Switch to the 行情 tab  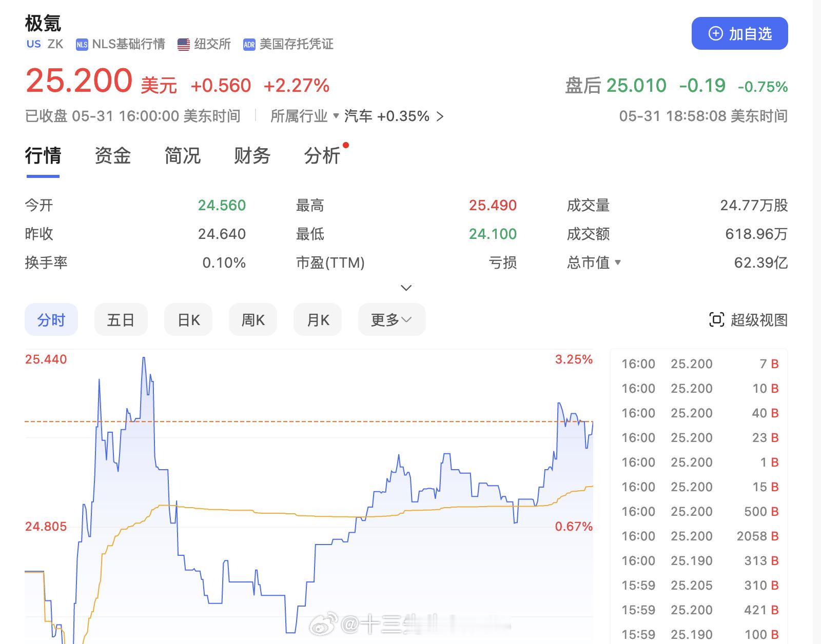(43, 156)
